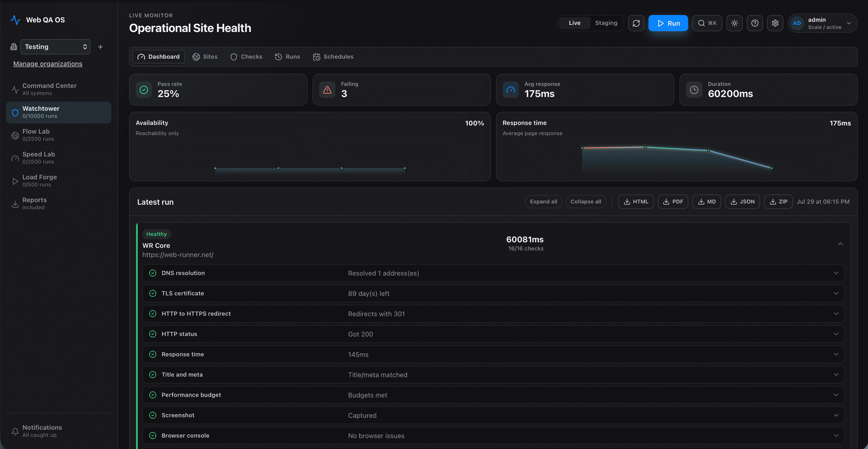Image resolution: width=868 pixels, height=449 pixels.
Task: Click the Reports download icon in sidebar
Action: point(15,204)
